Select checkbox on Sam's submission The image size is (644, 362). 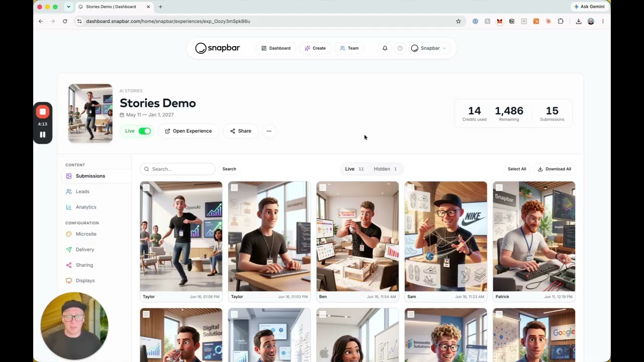411,188
